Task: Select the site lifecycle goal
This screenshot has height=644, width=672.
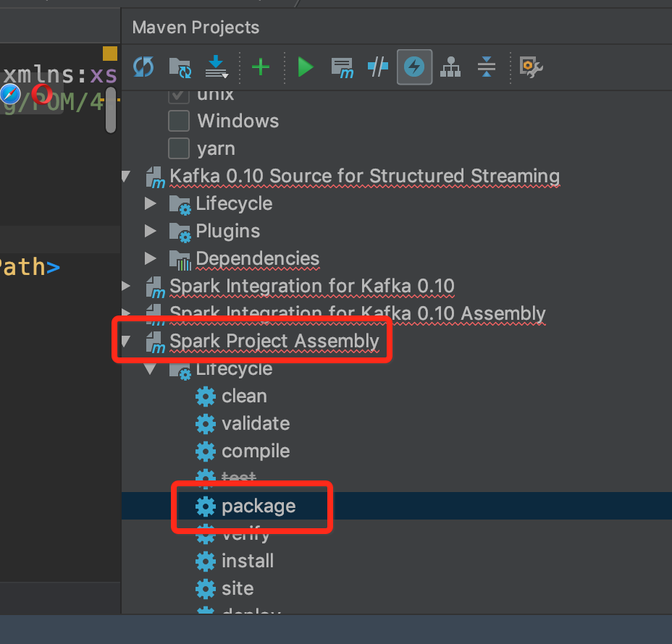Action: click(238, 589)
